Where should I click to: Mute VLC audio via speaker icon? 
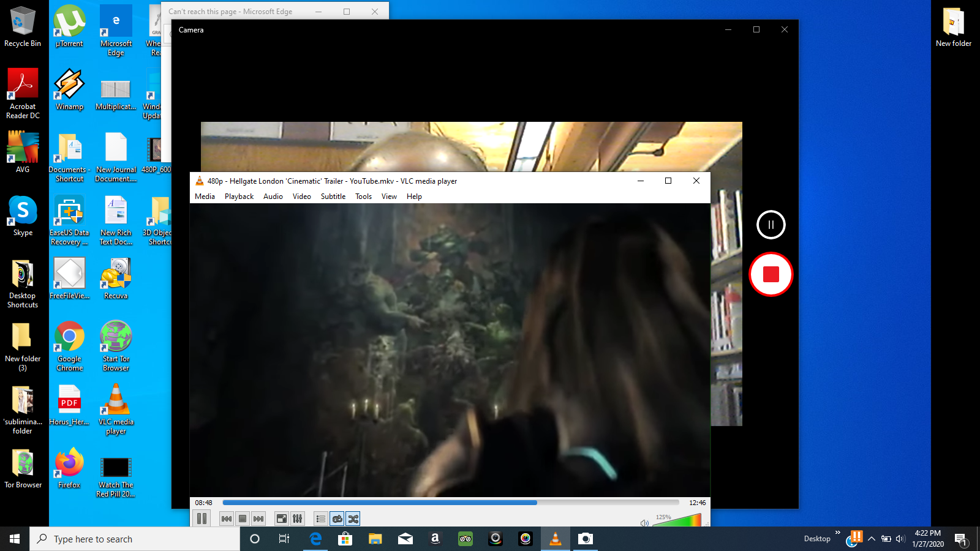pyautogui.click(x=644, y=523)
